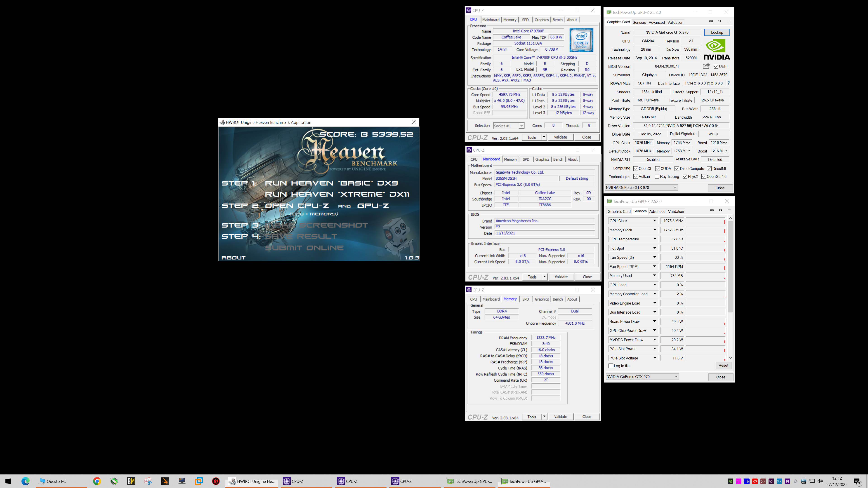This screenshot has width=868, height=488.
Task: Click NVIDIA tray icon
Action: click(730, 481)
